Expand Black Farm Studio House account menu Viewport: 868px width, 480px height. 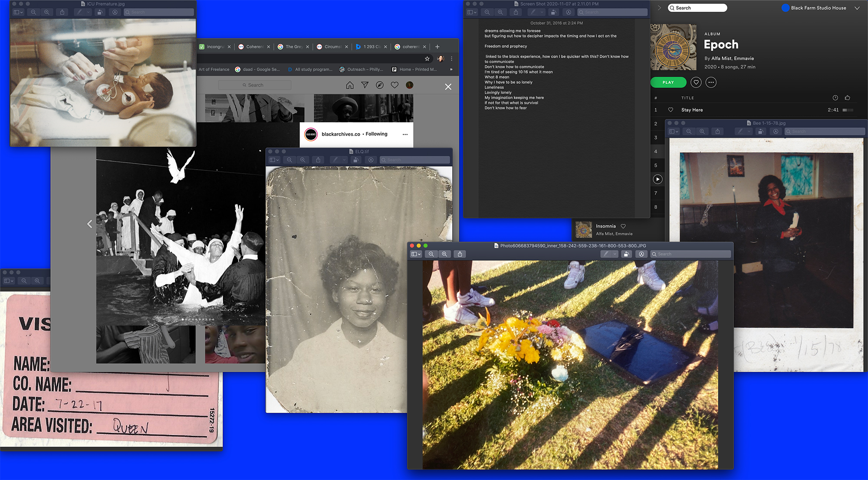pyautogui.click(x=857, y=8)
